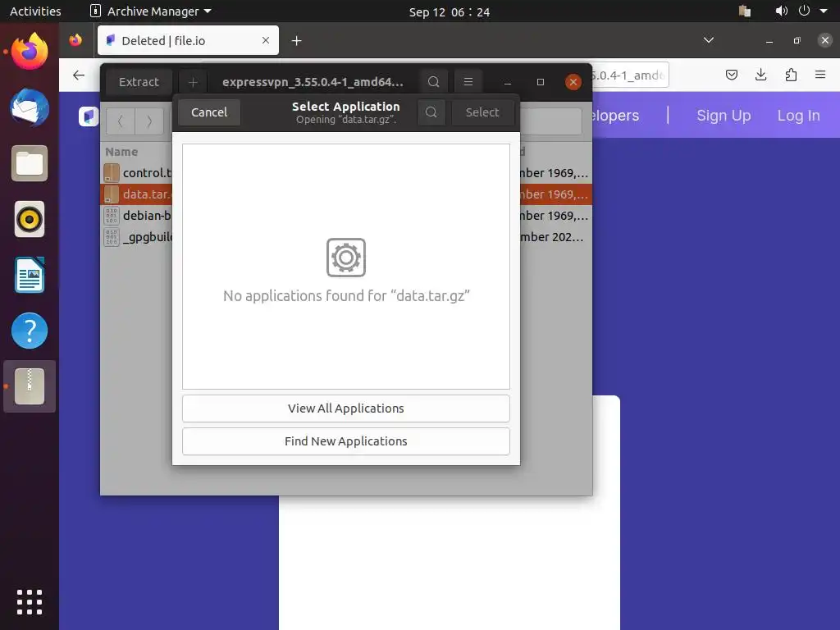
Task: Select the data.tar row in archive list
Action: coord(346,194)
